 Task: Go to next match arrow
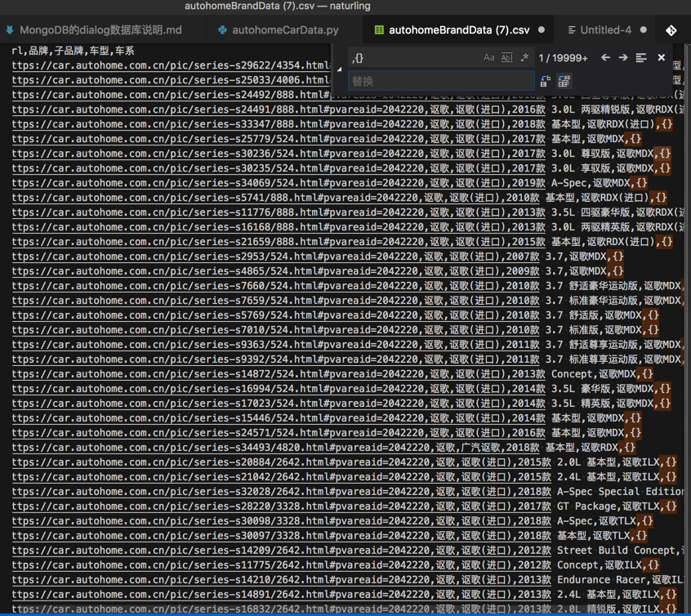tap(623, 58)
